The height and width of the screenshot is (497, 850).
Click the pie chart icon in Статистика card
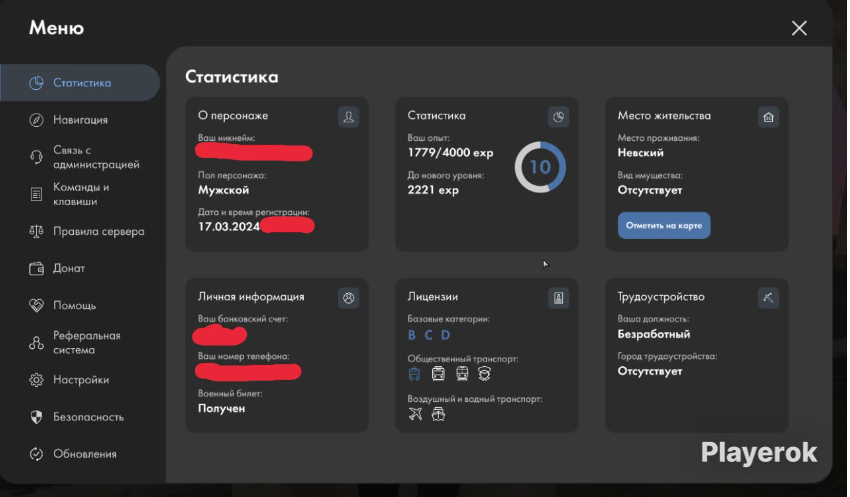(x=558, y=117)
